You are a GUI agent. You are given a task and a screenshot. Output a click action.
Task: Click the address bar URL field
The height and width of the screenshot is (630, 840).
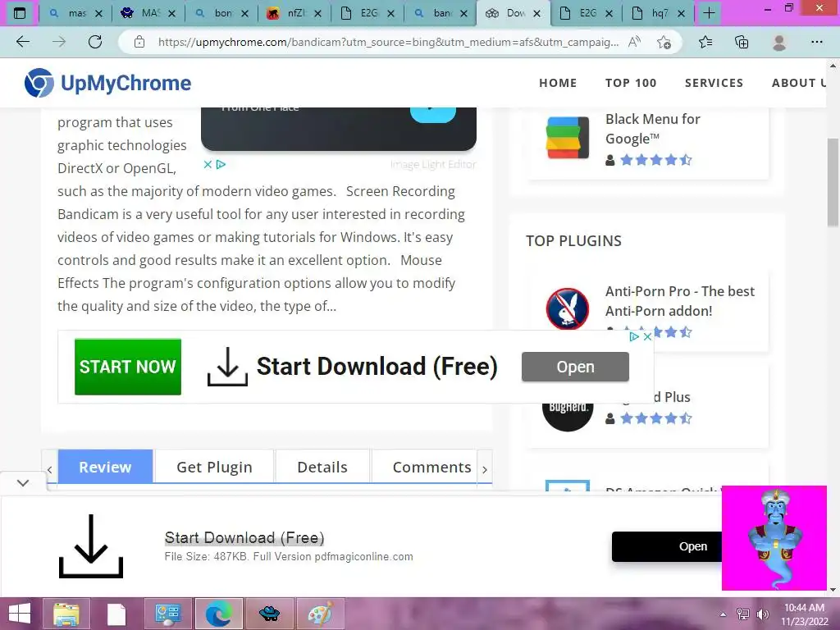tap(388, 42)
